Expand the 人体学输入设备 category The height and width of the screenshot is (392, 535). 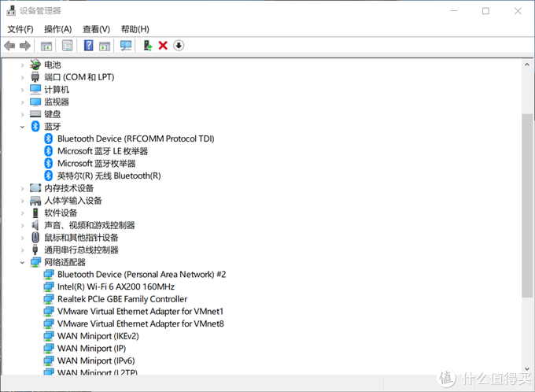(x=22, y=201)
